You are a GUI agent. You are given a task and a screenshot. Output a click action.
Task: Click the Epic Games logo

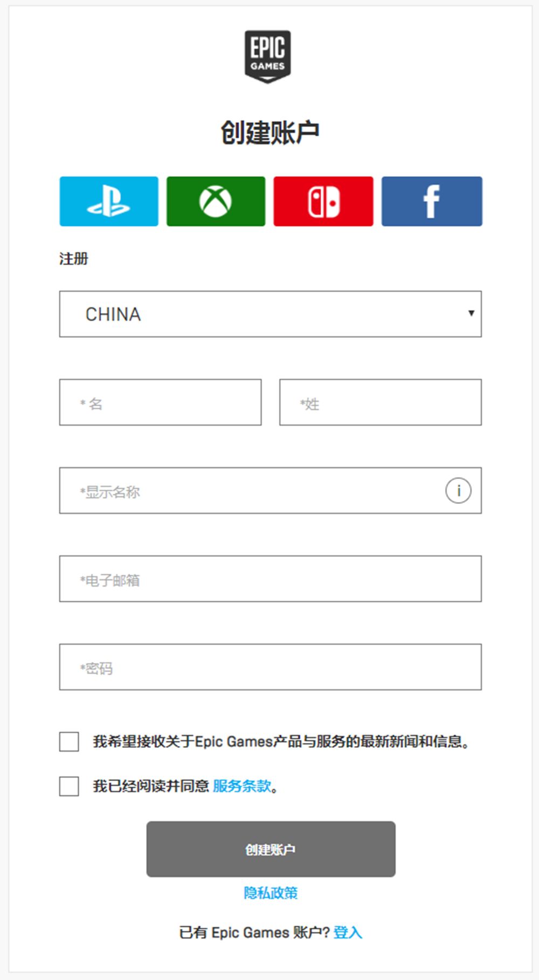pyautogui.click(x=268, y=57)
